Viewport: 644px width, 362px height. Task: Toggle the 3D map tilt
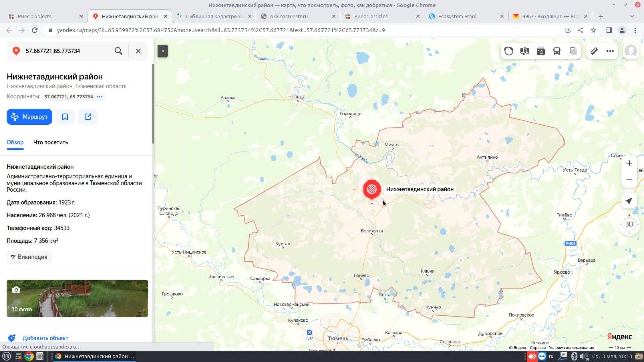(x=629, y=224)
